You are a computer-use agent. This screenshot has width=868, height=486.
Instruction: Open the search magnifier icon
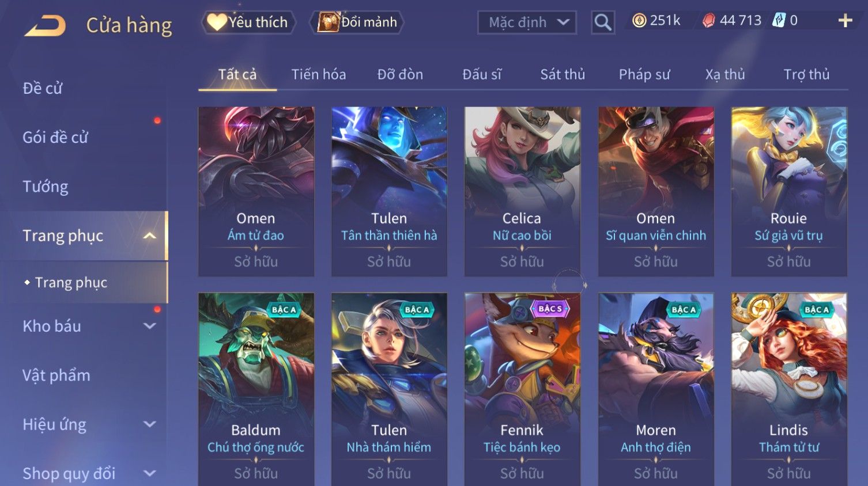[x=603, y=22]
